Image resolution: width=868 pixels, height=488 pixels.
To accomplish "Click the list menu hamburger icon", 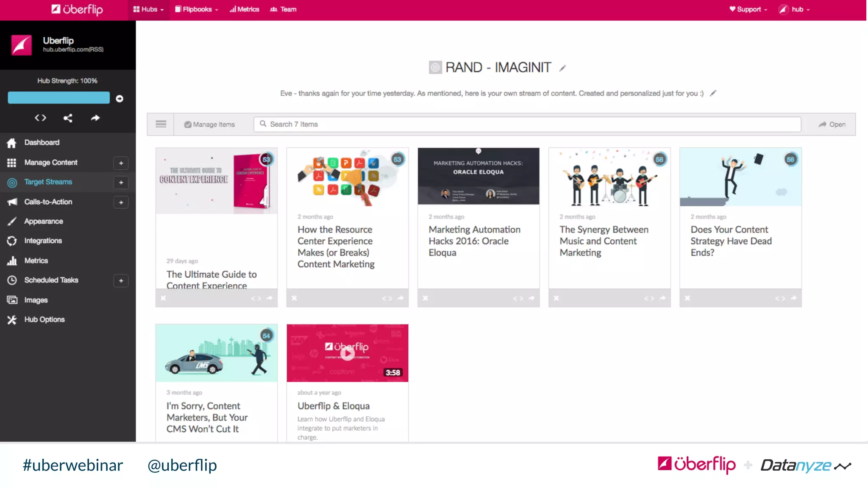I will pyautogui.click(x=161, y=124).
